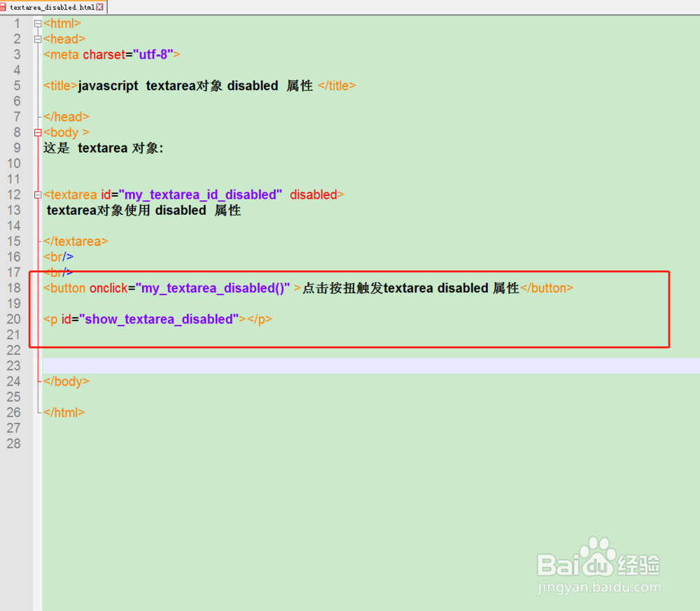Click line number 18 in the margin
The image size is (700, 611).
[14, 288]
